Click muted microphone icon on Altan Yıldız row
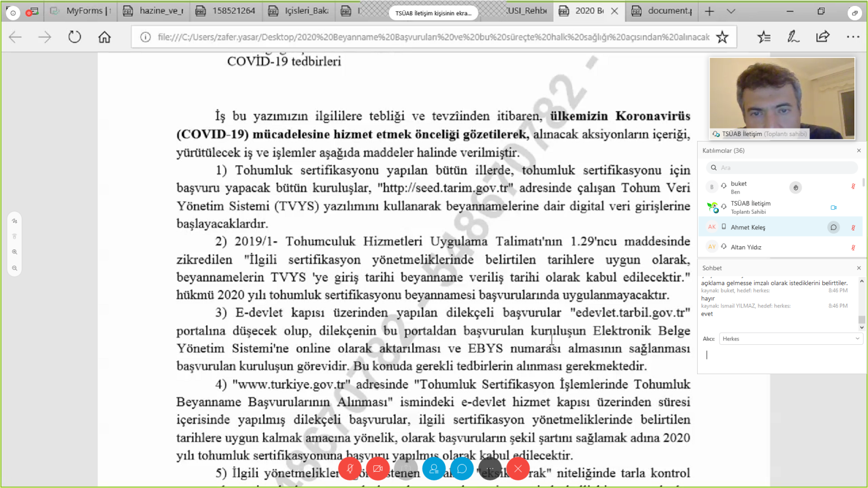 [853, 247]
